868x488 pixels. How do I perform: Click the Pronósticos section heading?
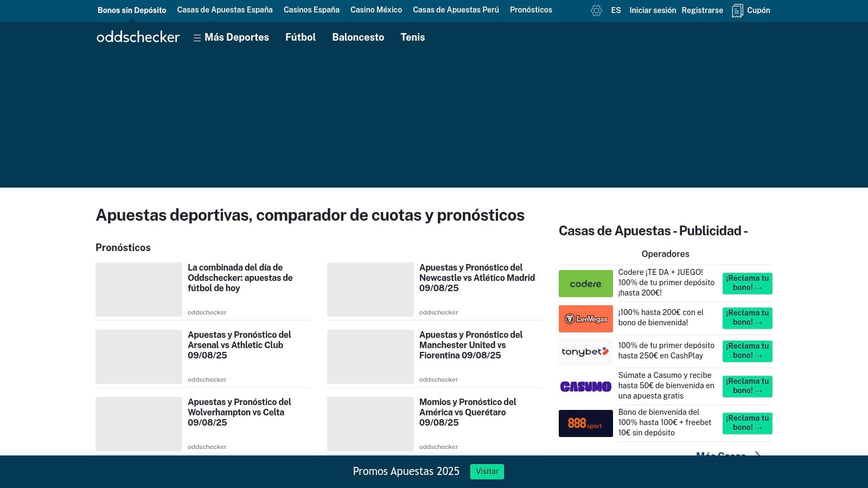(123, 248)
